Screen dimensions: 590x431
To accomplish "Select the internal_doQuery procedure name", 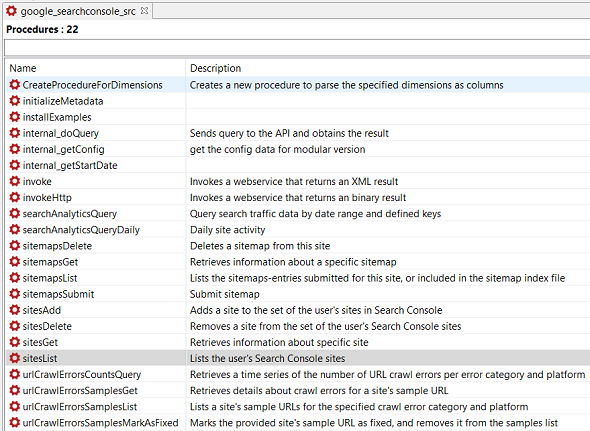I will 61,133.
